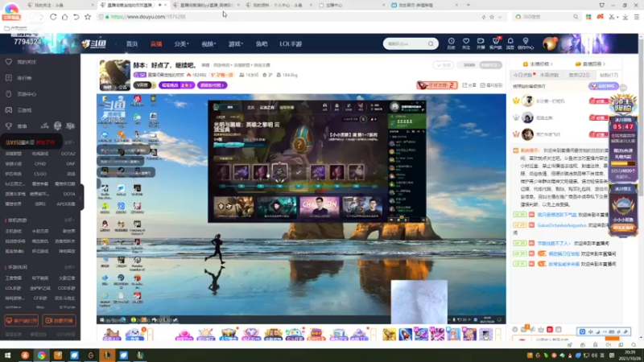Click the Douyu logo in header
Viewport: 644px width, 362px height.
pos(94,43)
